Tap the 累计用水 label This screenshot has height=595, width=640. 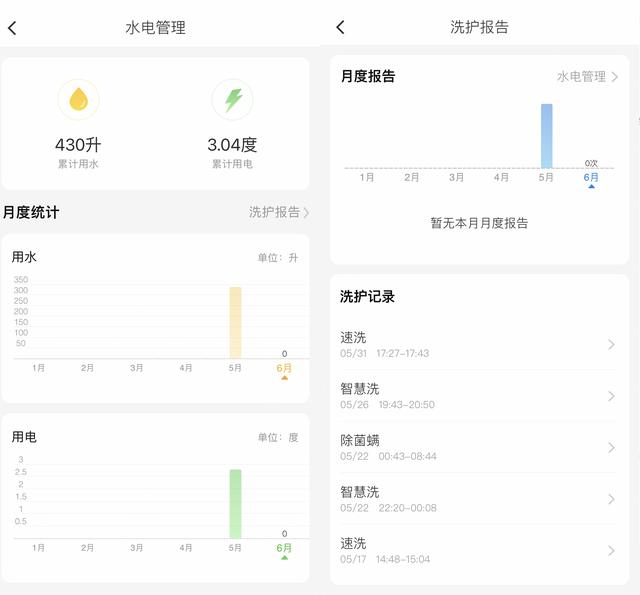click(x=78, y=164)
